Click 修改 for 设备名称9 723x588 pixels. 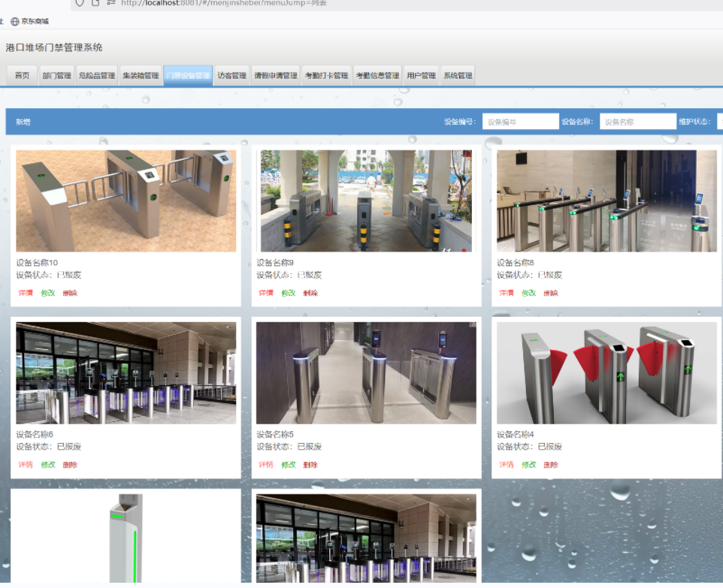click(289, 293)
